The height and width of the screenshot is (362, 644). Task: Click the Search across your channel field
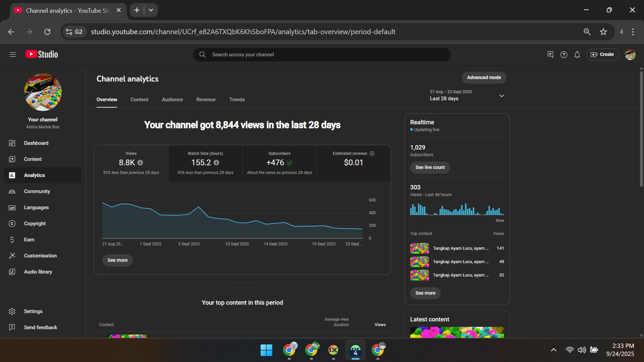[322, 55]
